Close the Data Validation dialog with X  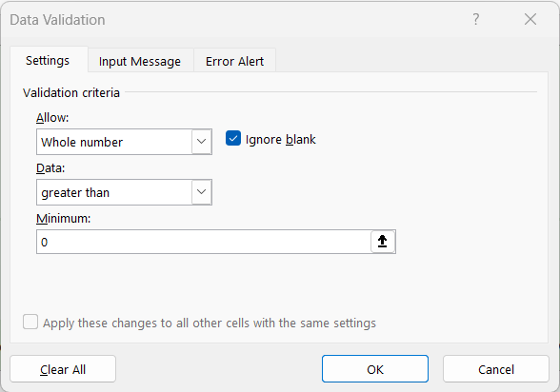530,19
